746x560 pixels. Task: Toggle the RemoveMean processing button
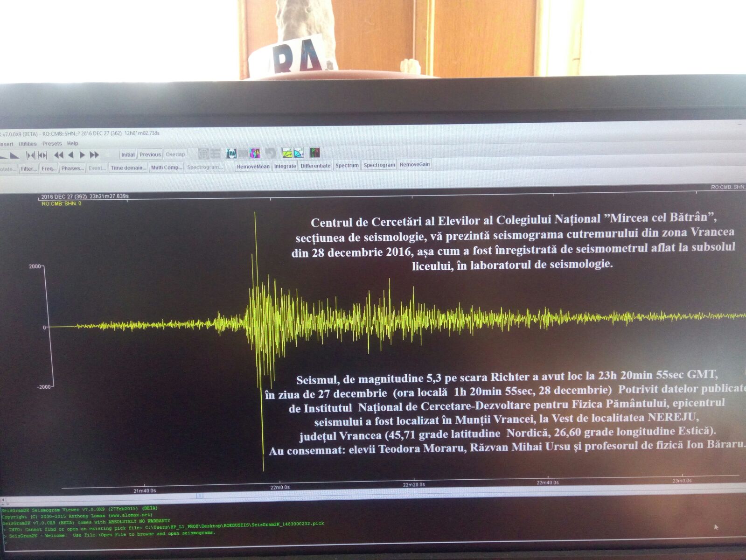coord(253,166)
